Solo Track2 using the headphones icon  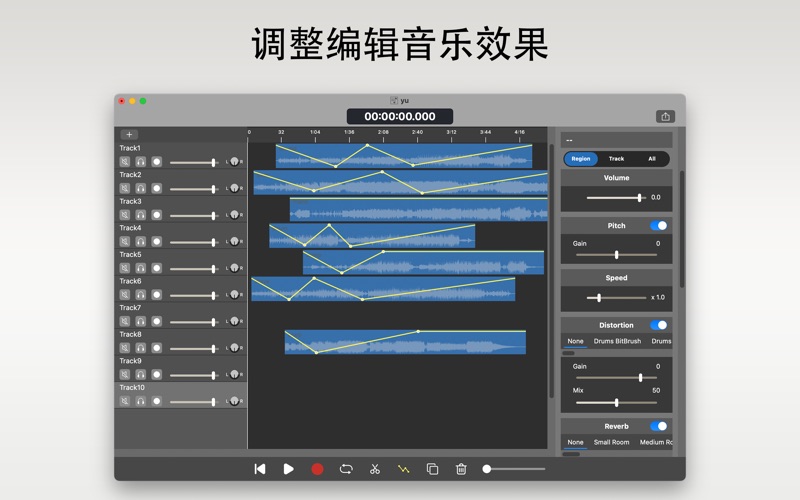click(x=141, y=188)
